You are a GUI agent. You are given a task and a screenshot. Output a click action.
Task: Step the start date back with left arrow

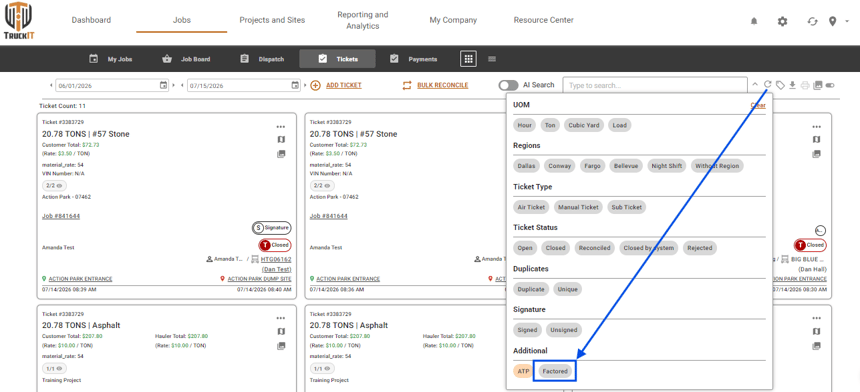pos(52,86)
